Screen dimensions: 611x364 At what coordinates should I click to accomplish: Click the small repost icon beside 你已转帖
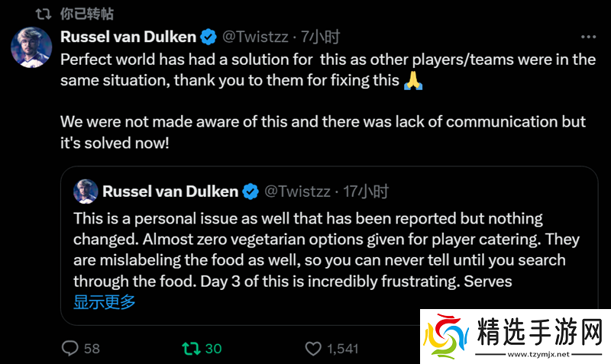click(44, 14)
